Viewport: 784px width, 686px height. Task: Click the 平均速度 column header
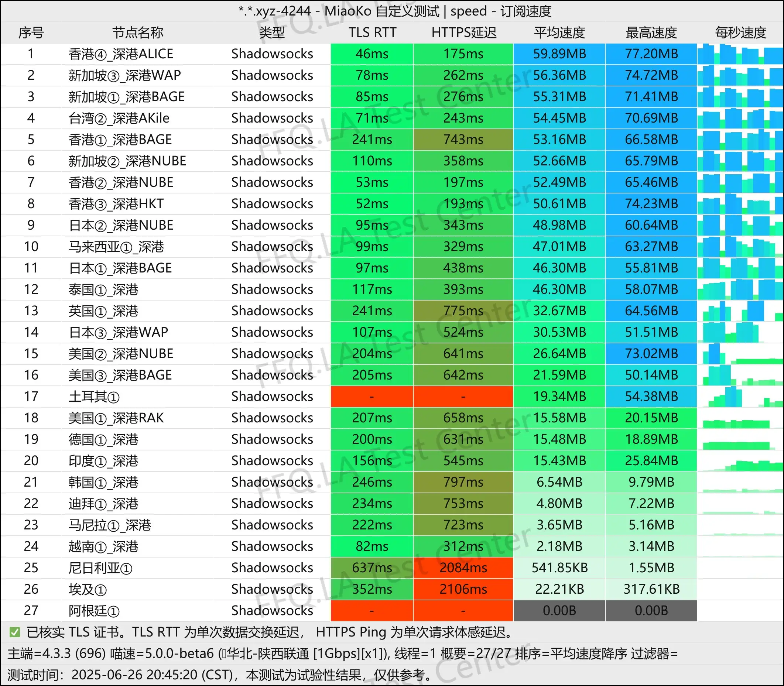pos(559,32)
